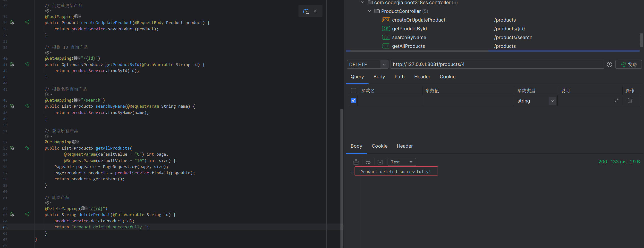This screenshot has width=644, height=248.
Task: Click the endpoint gutter icon beside createOrUpdateProduct
Action: tap(12, 23)
